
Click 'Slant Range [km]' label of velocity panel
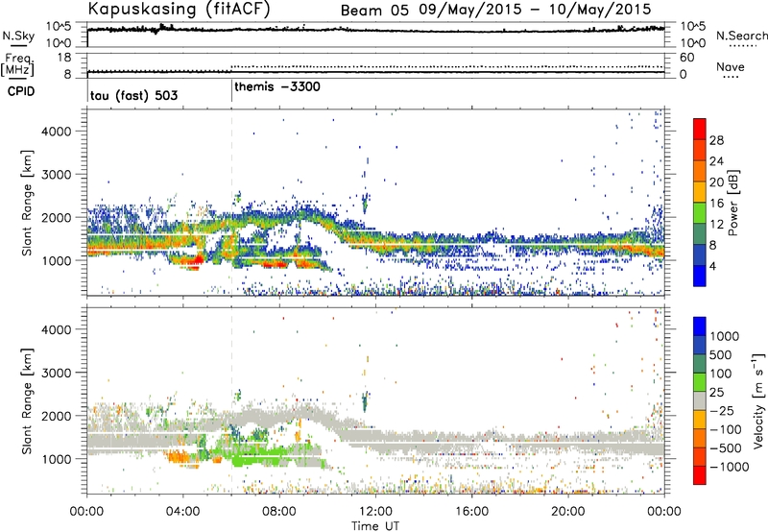coord(27,400)
